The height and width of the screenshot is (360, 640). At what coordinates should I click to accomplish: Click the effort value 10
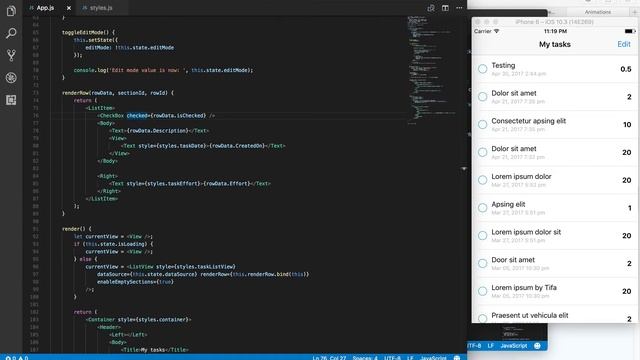[x=627, y=124]
